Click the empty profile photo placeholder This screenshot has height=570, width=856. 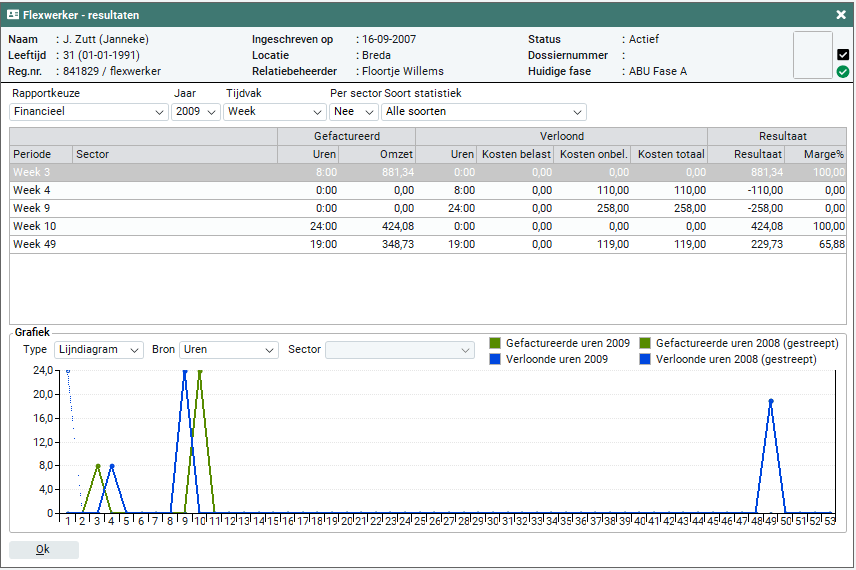[x=812, y=55]
